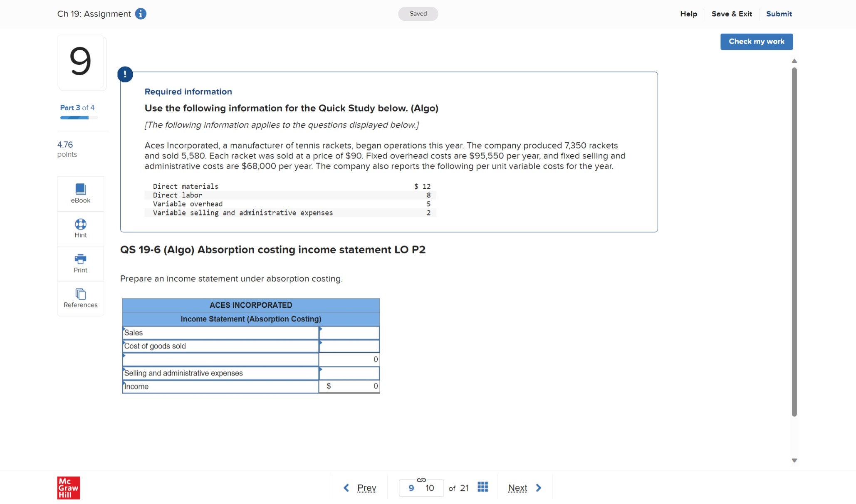Click the Submit link
Screen dimensions: 856x504
pos(779,14)
